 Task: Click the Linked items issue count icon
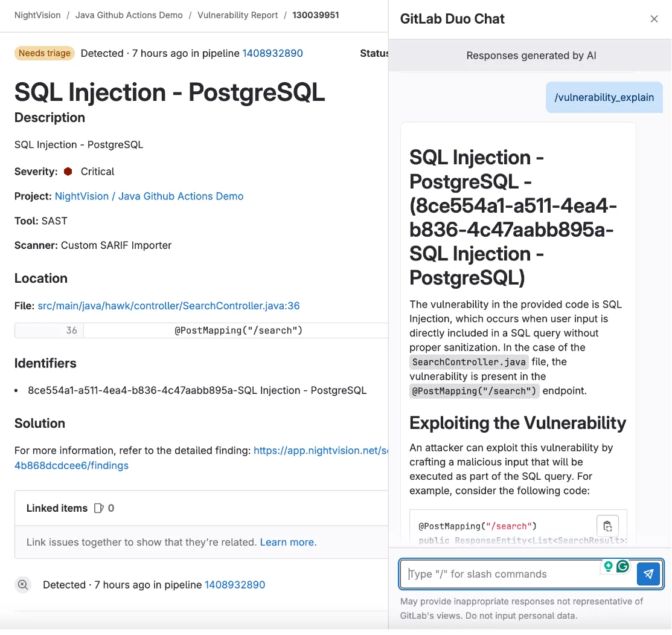(x=98, y=508)
